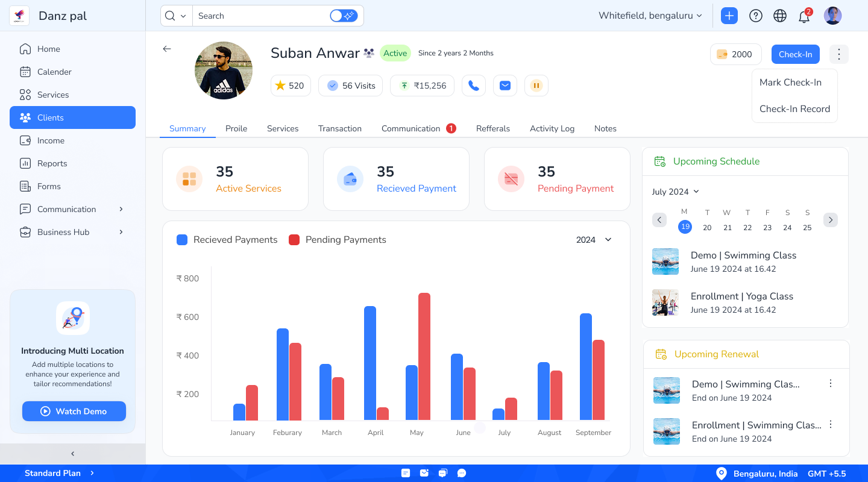The height and width of the screenshot is (482, 868).
Task: Switch to the Transaction tab
Action: click(x=340, y=128)
